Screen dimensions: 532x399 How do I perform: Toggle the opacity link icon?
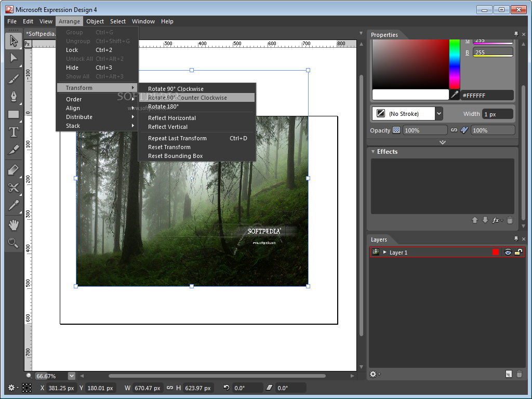point(454,130)
